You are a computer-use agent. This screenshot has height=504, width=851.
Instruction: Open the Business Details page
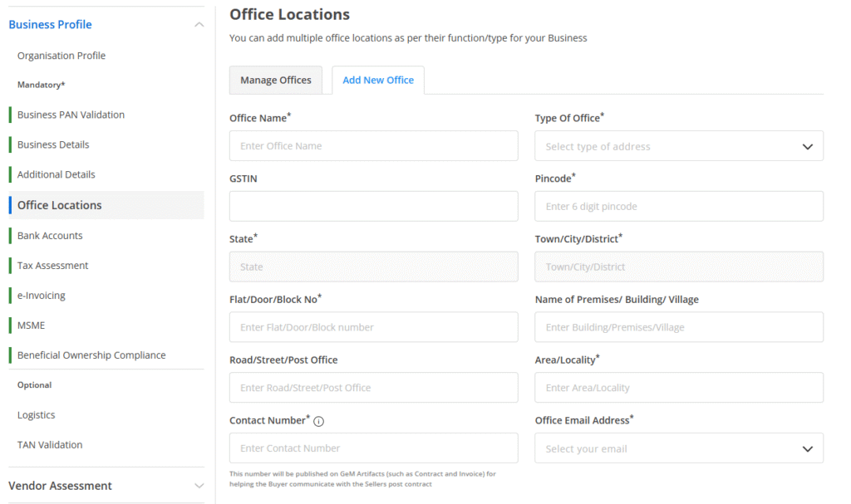[x=53, y=144]
